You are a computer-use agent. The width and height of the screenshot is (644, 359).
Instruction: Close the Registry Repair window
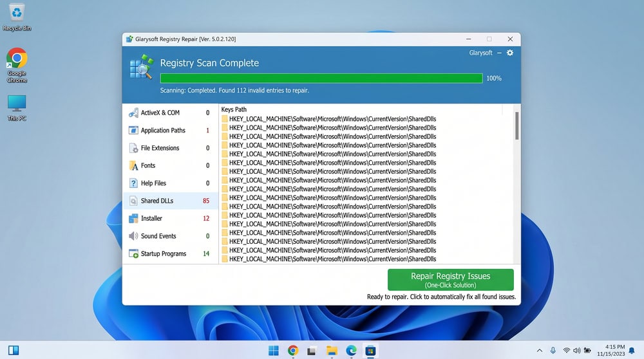[510, 39]
